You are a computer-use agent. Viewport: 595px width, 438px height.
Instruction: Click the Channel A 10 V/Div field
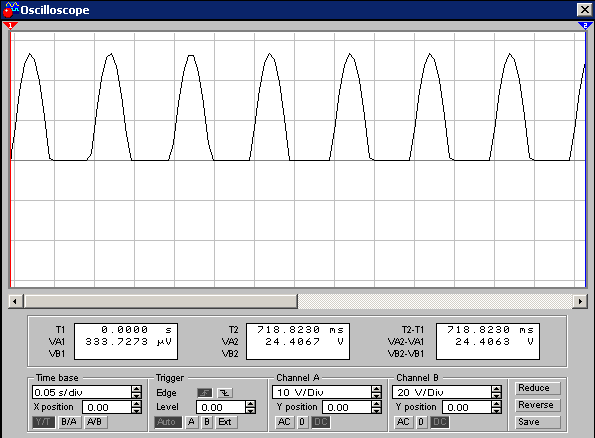[321, 392]
